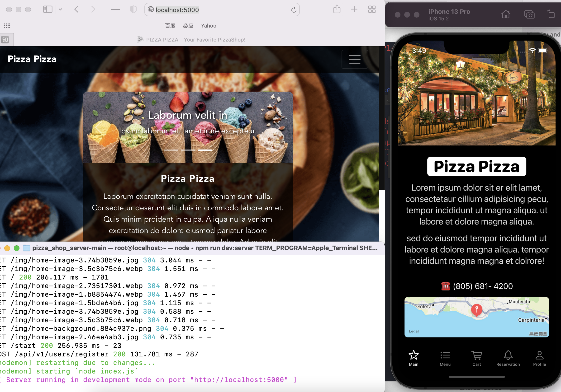Switch to the Main tab
This screenshot has width=561, height=392.
[x=414, y=358]
